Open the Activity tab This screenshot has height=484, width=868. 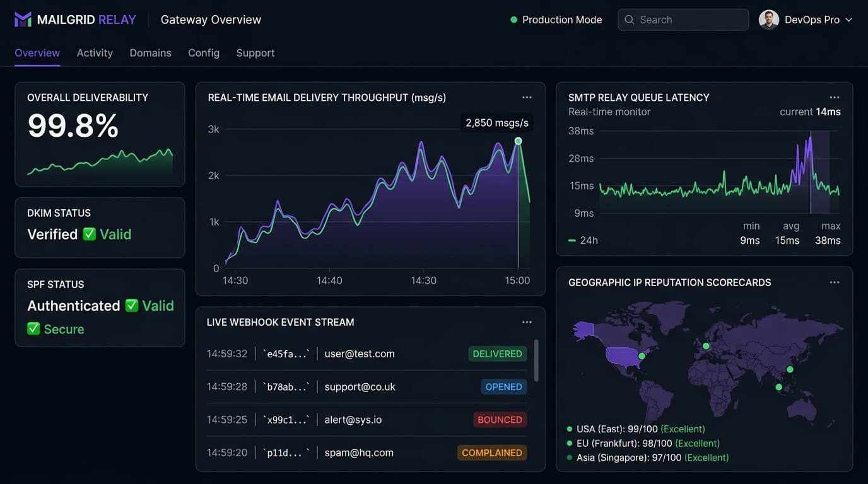tap(95, 53)
